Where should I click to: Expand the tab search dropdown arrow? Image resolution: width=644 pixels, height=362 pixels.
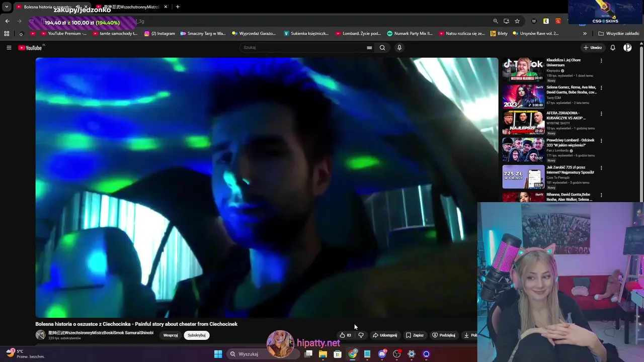tap(7, 7)
